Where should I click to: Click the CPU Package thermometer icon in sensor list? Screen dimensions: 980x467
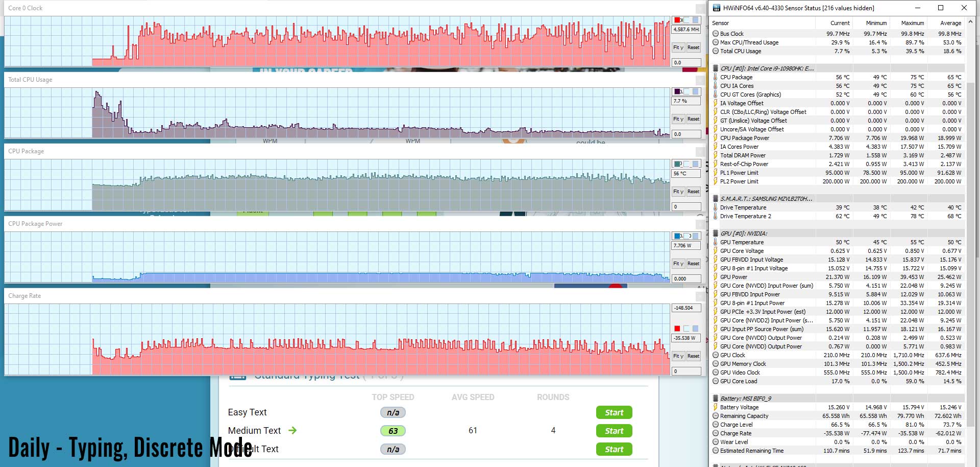tap(716, 77)
